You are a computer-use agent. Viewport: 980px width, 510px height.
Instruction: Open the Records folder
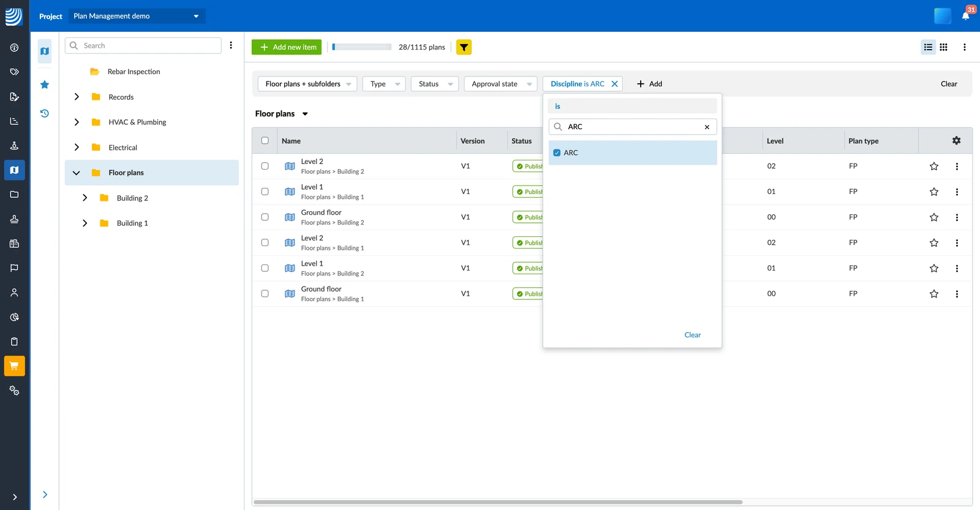coord(121,97)
